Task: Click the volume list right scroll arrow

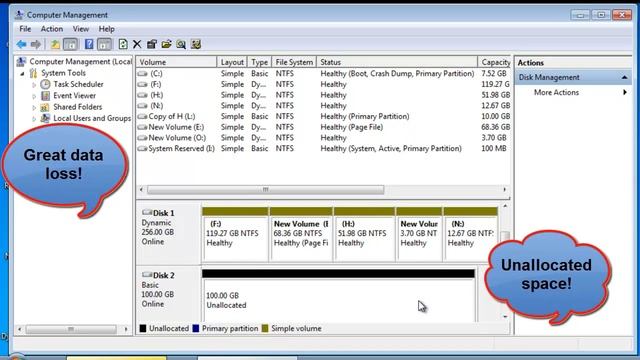Action: [504, 189]
